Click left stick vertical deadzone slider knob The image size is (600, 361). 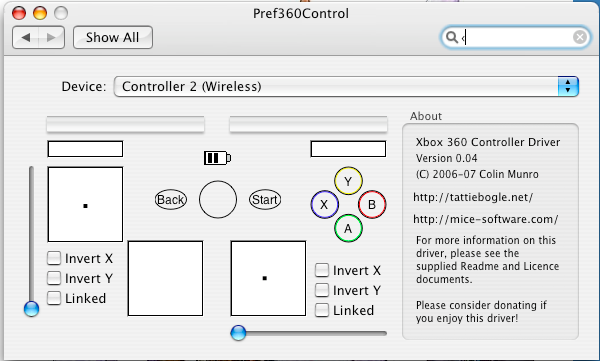pos(31,309)
